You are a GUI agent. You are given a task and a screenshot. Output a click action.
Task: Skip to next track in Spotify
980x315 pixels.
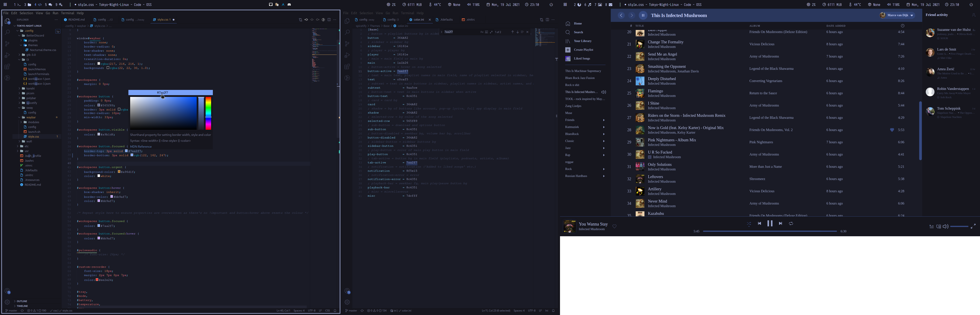(780, 223)
